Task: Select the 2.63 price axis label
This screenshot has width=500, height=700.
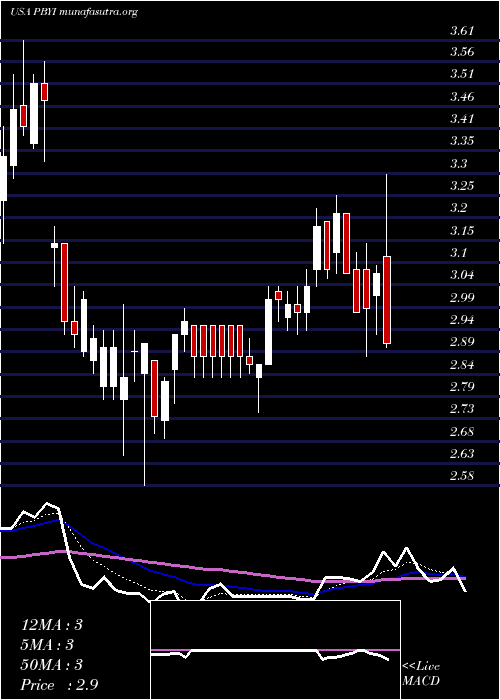Action: [462, 454]
